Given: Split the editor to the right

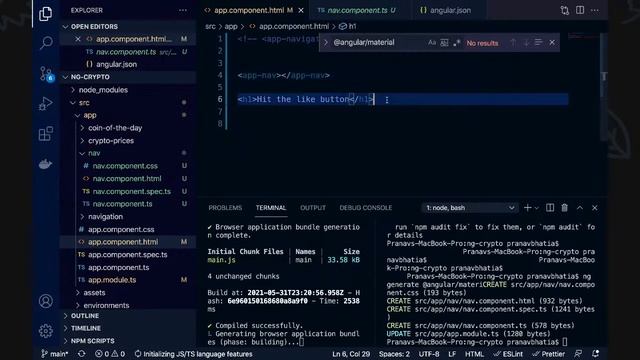Looking at the screenshot, I should click(580, 10).
